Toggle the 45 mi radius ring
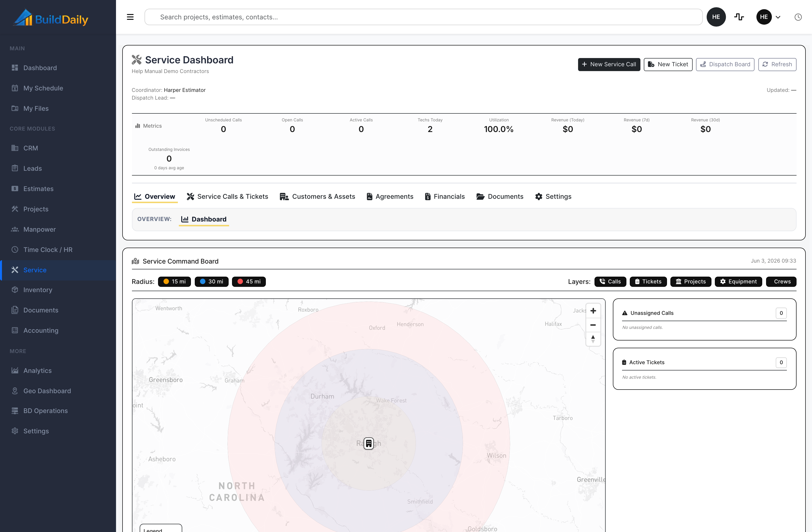Viewport: 812px width, 532px height. [x=249, y=281]
